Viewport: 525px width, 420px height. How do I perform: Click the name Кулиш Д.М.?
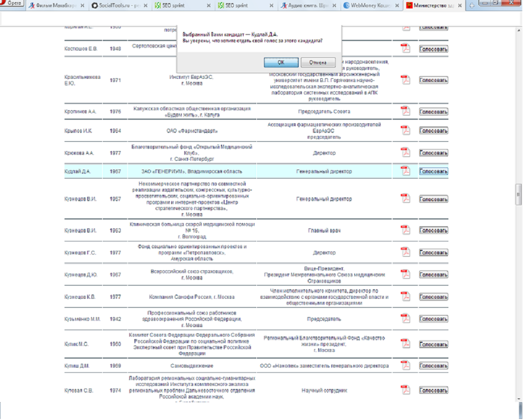(77, 366)
